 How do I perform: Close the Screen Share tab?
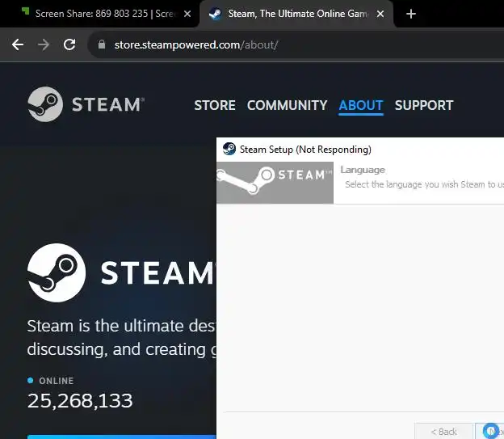187,14
